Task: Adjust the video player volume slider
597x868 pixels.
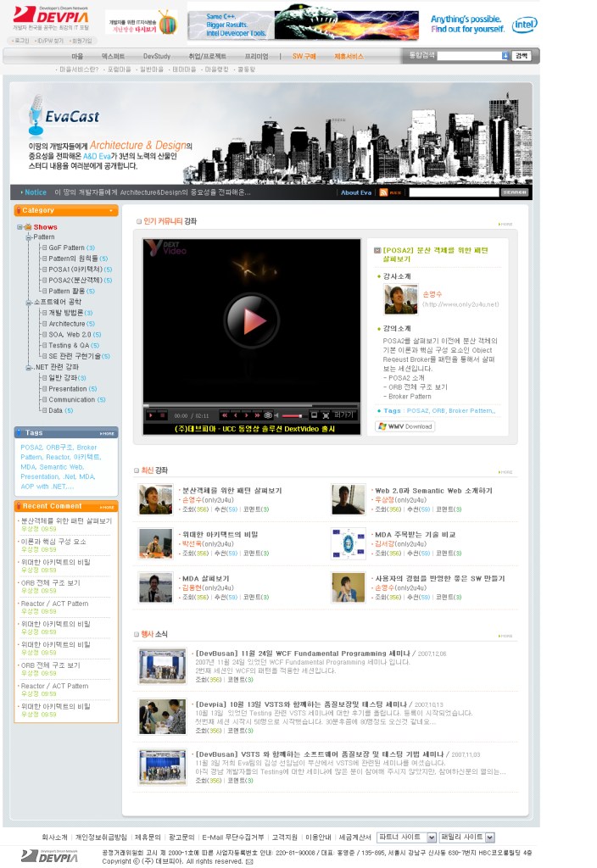Action: point(293,415)
